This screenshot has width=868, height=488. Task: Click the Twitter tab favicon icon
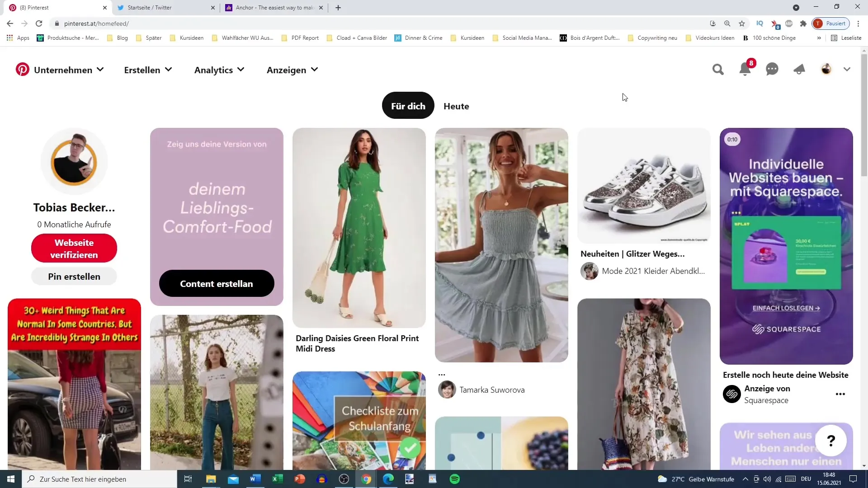[x=120, y=7]
